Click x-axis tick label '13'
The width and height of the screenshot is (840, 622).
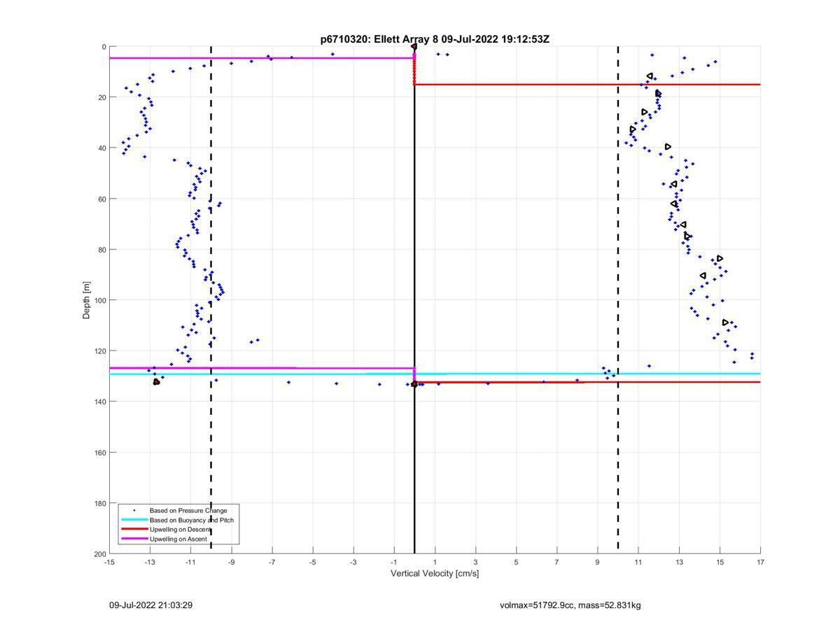(679, 562)
